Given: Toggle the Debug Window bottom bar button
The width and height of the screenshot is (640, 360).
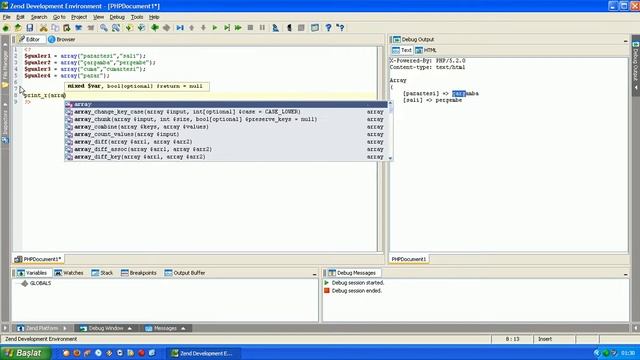Looking at the screenshot, I should tap(106, 328).
